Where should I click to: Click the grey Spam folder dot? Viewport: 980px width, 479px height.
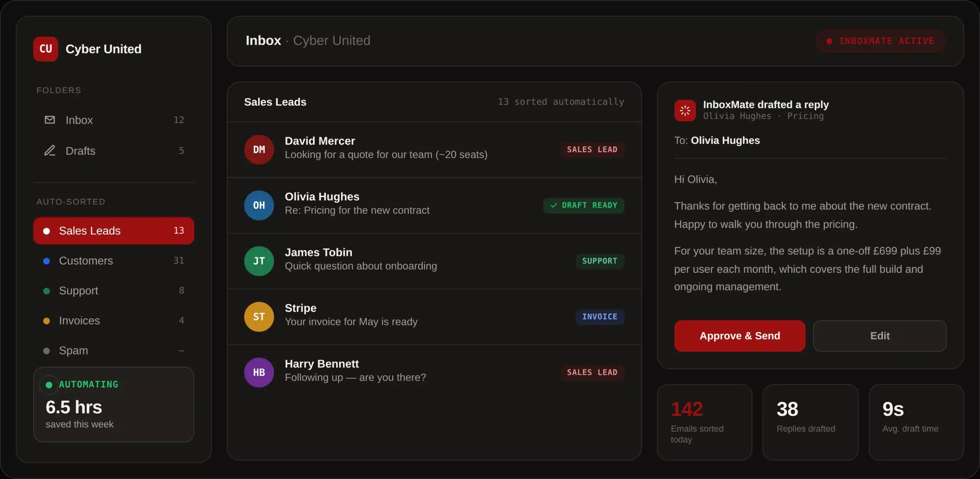coord(47,351)
